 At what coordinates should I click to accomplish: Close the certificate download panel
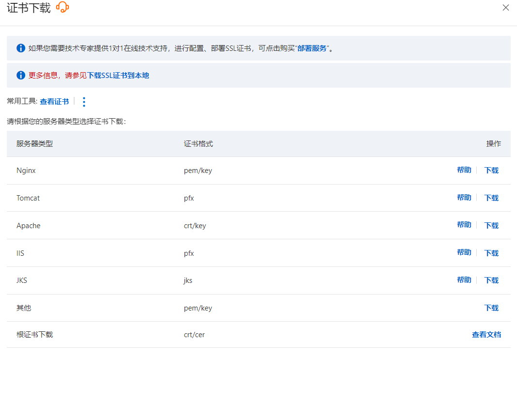coord(506,8)
